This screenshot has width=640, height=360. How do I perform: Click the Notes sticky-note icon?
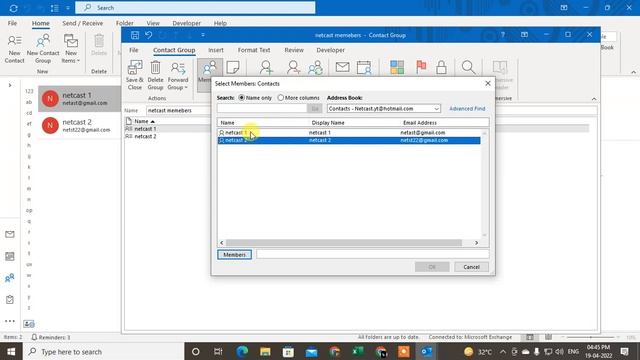(233, 67)
